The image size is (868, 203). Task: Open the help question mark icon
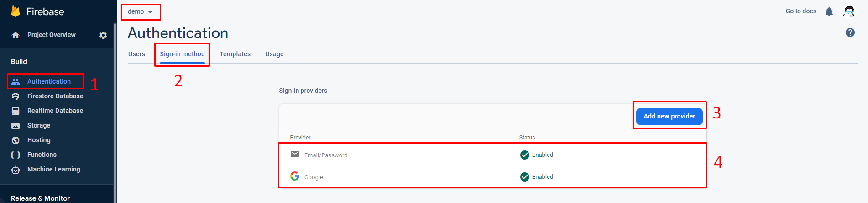point(850,32)
